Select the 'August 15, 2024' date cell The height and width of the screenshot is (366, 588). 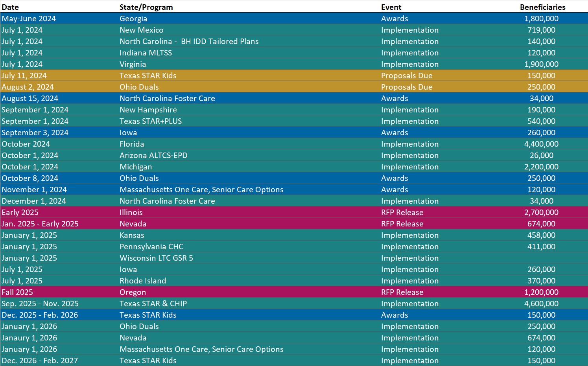pyautogui.click(x=29, y=98)
